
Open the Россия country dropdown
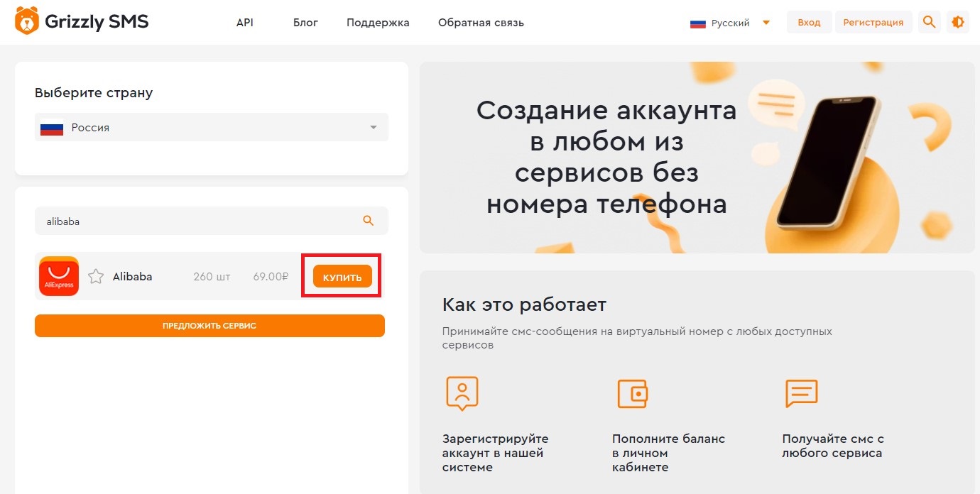(212, 128)
